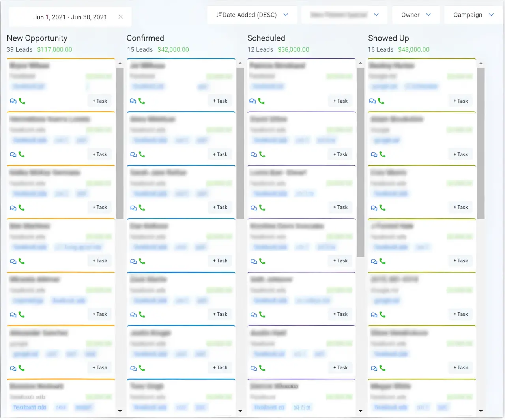Clear the Jun 2021 date range filter
This screenshot has width=505, height=420.
121,17
